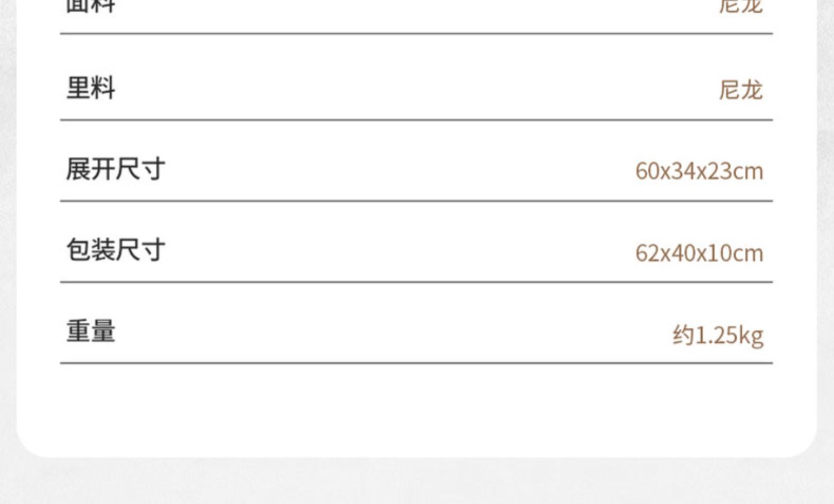The image size is (834, 504).
Task: Click the gray background beneath the white card
Action: (x=416, y=481)
